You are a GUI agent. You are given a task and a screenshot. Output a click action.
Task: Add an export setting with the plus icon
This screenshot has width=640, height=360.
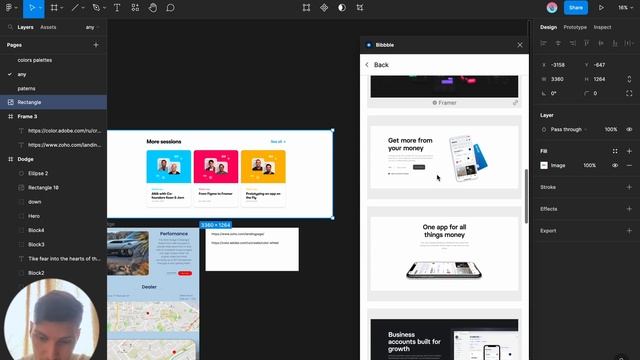click(x=629, y=231)
